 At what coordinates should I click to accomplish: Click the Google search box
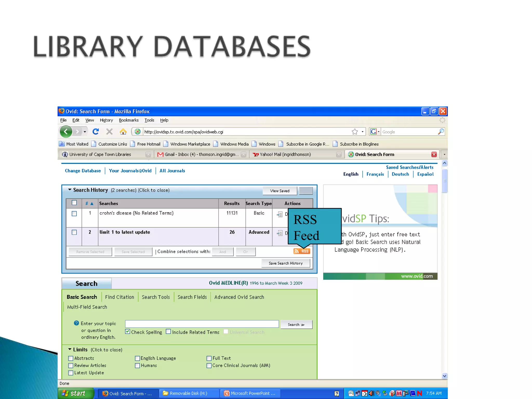pyautogui.click(x=409, y=132)
